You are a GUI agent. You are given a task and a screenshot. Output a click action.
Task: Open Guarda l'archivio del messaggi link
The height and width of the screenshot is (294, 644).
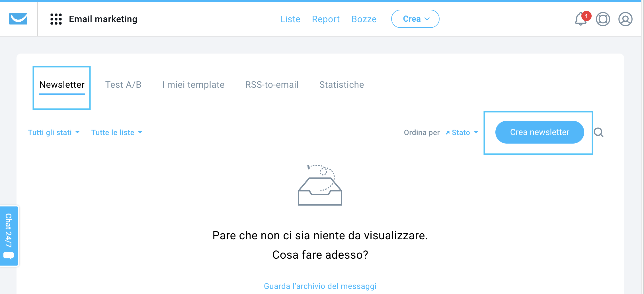coord(320,286)
